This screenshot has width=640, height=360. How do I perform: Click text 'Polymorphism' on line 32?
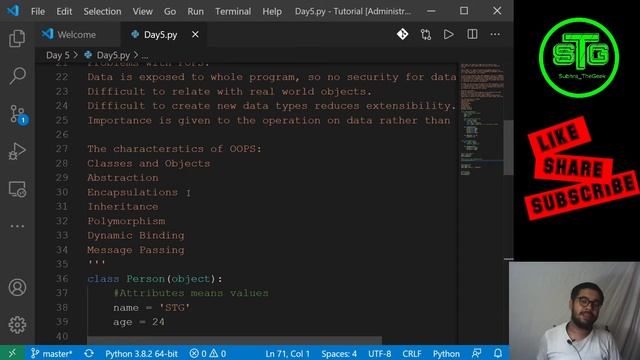pyautogui.click(x=126, y=221)
